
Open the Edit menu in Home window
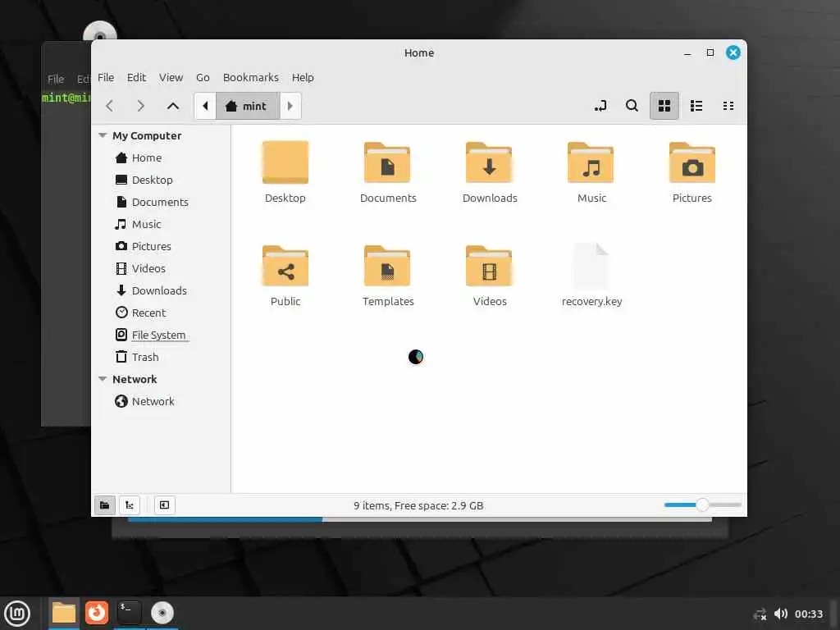[137, 77]
